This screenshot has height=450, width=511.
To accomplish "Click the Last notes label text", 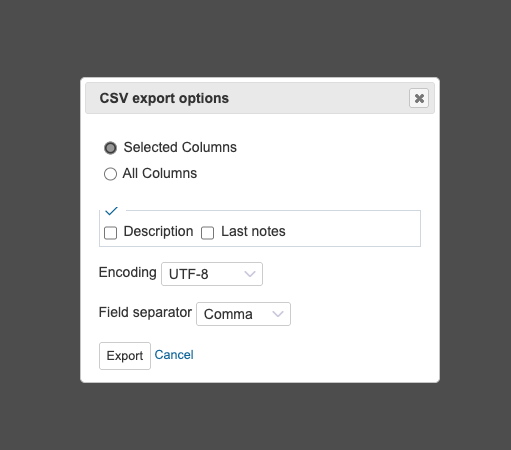I will coord(253,231).
